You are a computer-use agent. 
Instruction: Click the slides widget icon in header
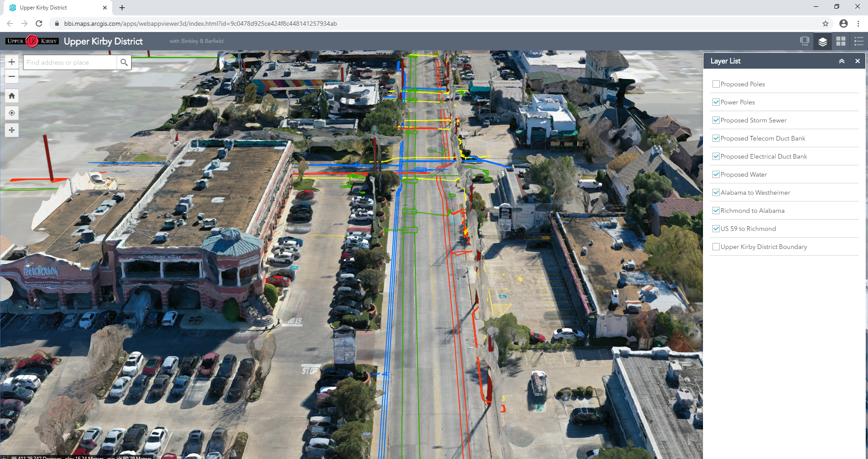point(804,42)
